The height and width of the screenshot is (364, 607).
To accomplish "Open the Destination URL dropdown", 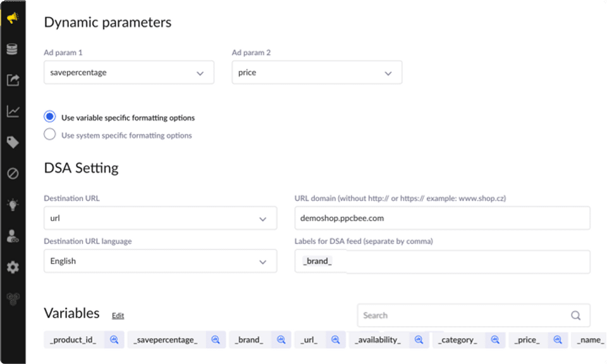I will 160,218.
